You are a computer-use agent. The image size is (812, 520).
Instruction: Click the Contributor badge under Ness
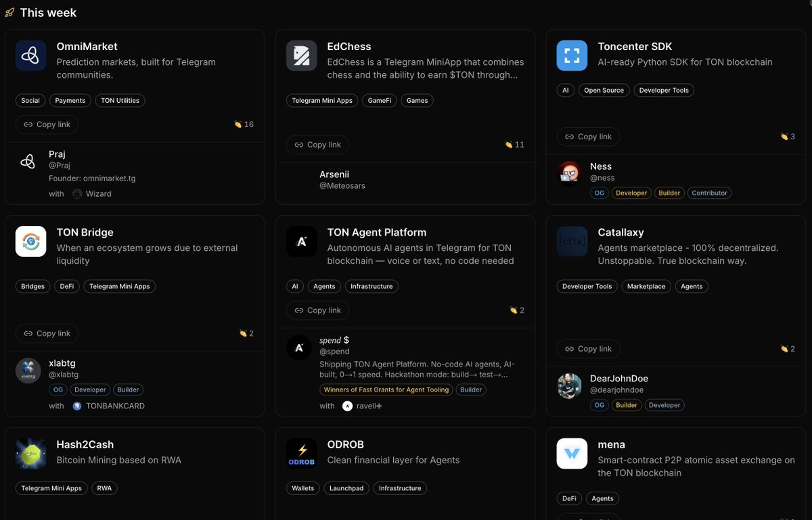709,193
